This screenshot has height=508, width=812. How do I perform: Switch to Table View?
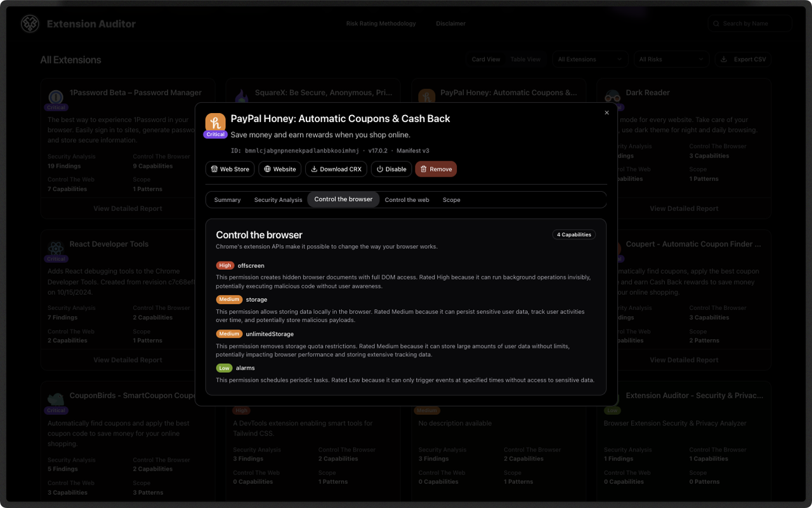[525, 59]
